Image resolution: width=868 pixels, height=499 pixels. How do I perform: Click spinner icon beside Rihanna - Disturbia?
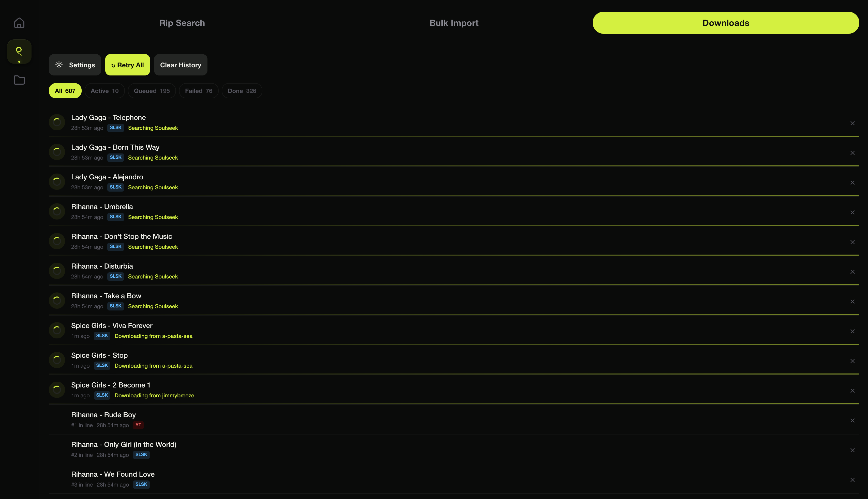[57, 271]
